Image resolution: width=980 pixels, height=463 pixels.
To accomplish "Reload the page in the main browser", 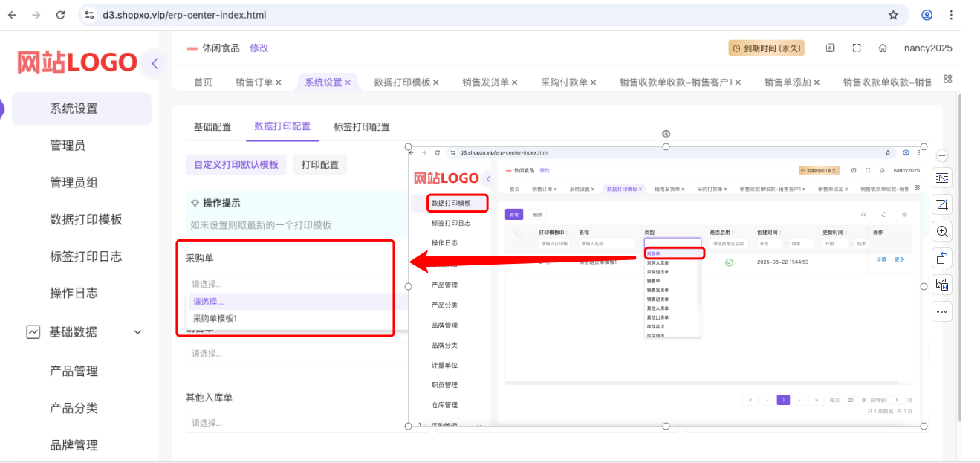I will coord(61,15).
